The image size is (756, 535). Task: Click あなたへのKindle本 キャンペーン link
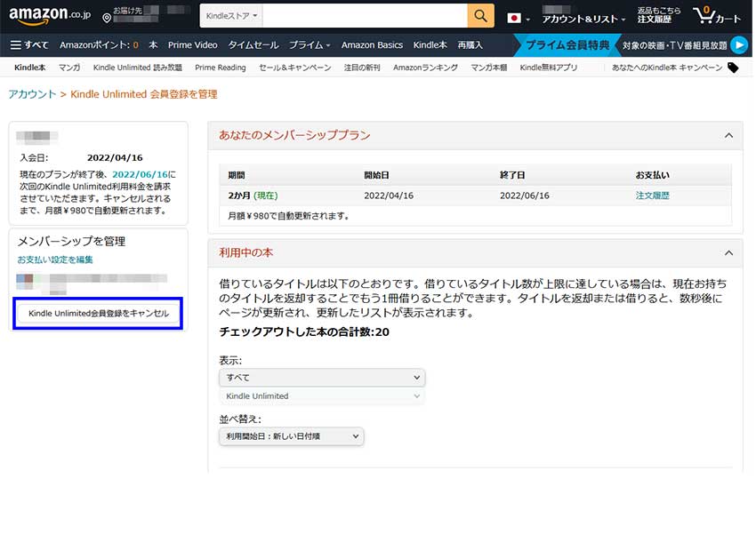coord(667,68)
